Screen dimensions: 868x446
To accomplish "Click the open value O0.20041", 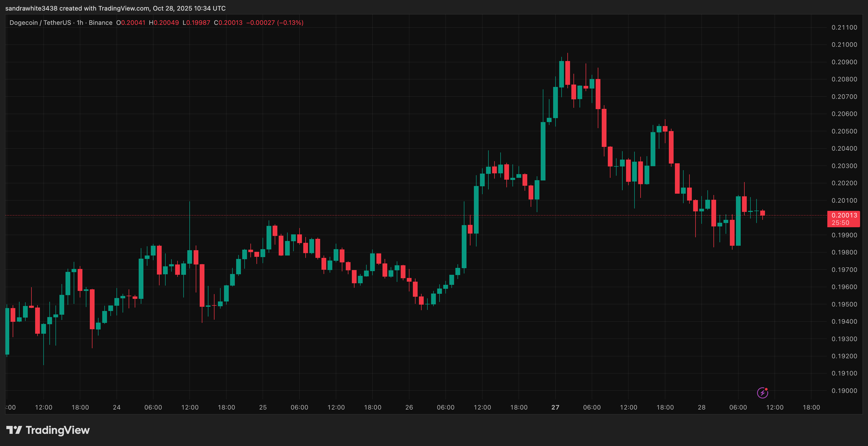I will (x=131, y=22).
